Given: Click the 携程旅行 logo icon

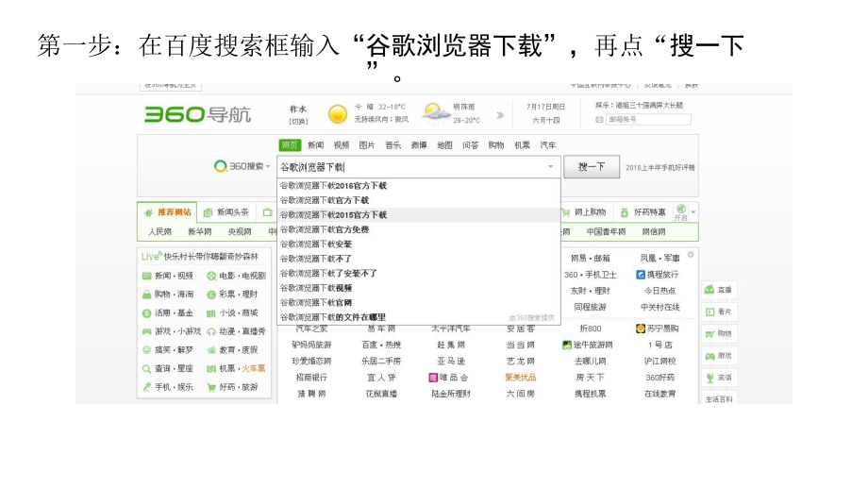Looking at the screenshot, I should tap(641, 275).
